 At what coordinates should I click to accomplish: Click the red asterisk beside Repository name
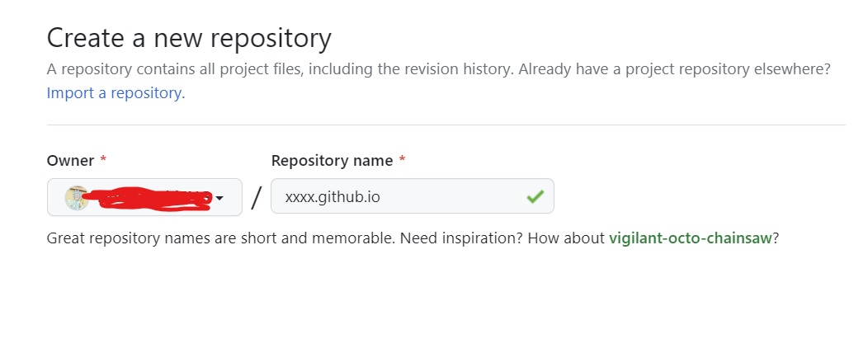(x=403, y=159)
